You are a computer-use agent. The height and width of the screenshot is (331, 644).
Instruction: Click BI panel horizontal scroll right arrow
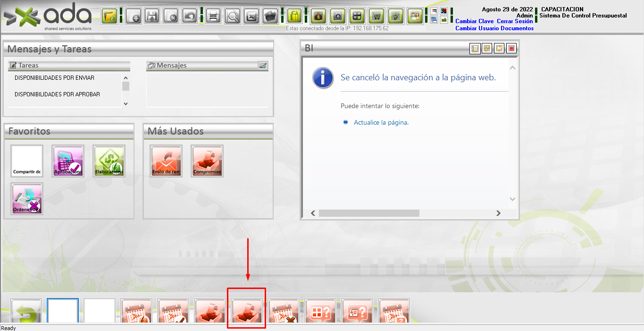pos(499,213)
